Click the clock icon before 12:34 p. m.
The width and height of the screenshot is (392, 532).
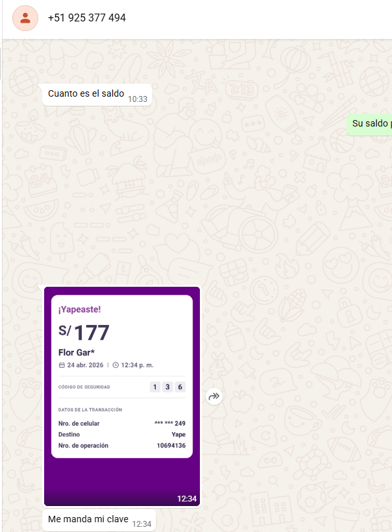116,365
